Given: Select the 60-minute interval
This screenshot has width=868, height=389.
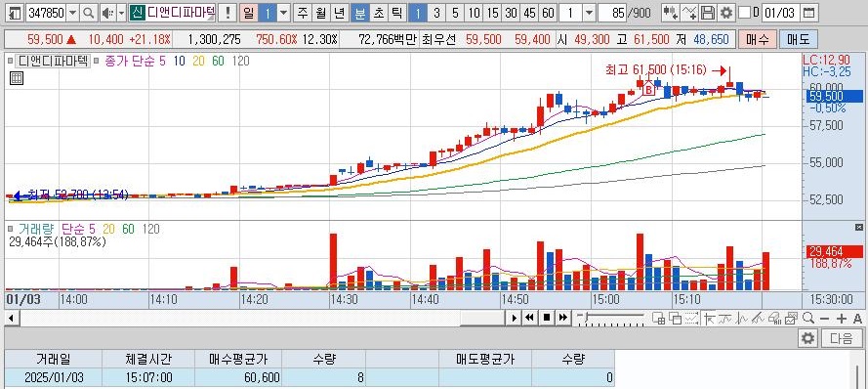Looking at the screenshot, I should pyautogui.click(x=548, y=12).
